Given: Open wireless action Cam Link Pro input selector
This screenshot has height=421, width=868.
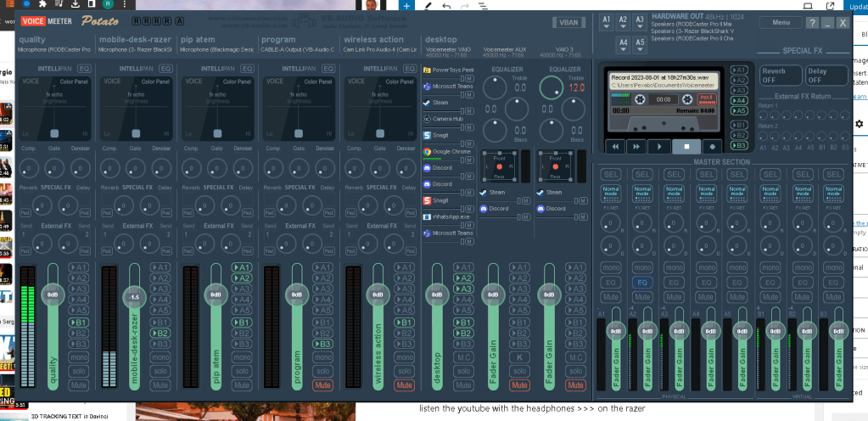Looking at the screenshot, I should [380, 50].
